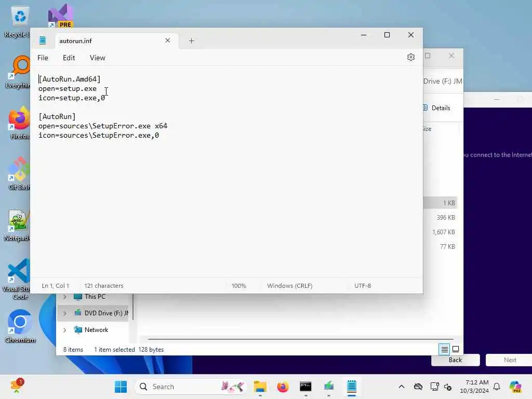Click the Notepad taskbar icon
The height and width of the screenshot is (399, 532).
[352, 387]
